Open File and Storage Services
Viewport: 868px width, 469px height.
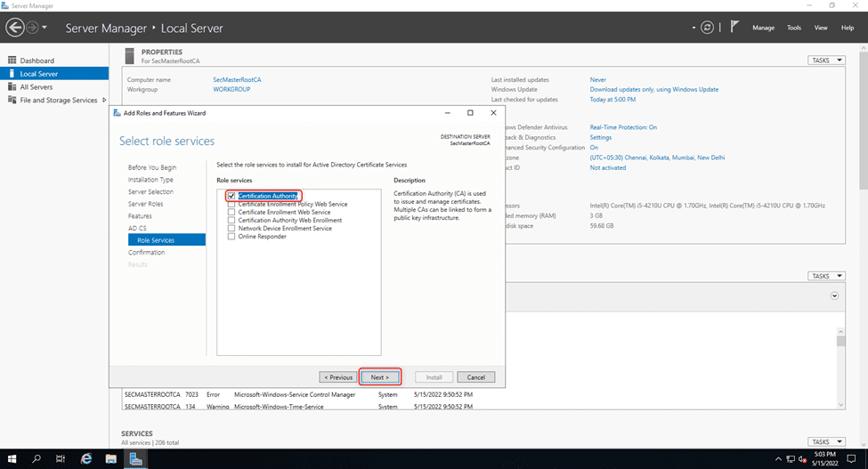pos(58,100)
